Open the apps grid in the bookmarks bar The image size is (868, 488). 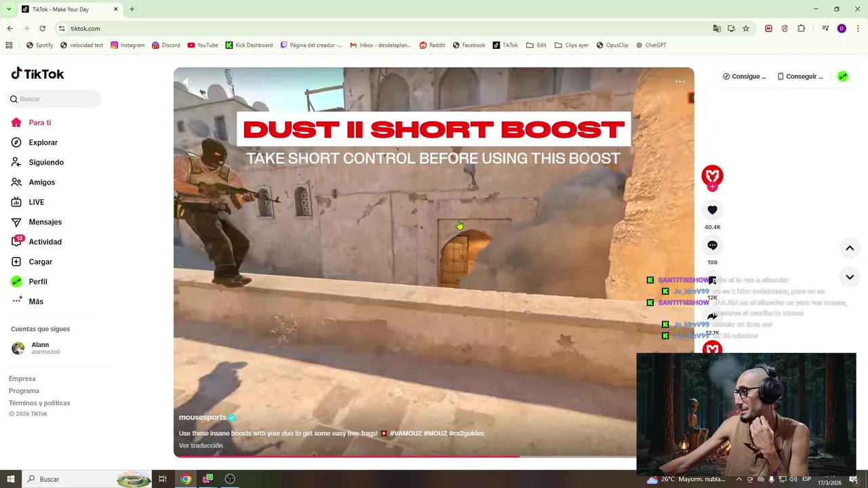(x=9, y=45)
